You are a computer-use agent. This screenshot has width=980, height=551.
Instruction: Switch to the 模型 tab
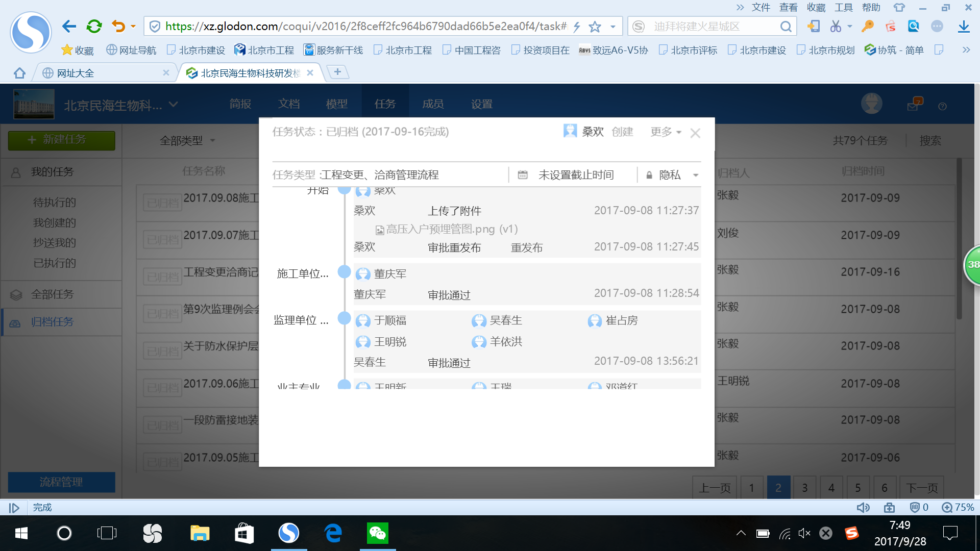click(336, 104)
